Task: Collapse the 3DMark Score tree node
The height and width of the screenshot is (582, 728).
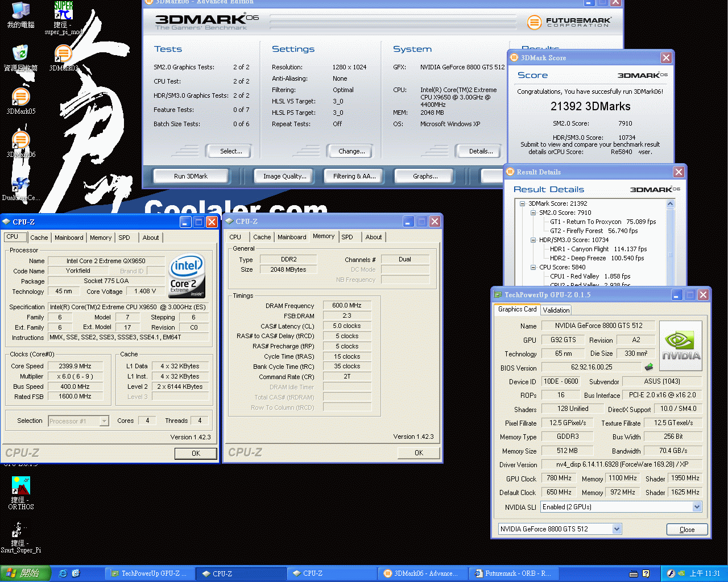Action: click(522, 203)
